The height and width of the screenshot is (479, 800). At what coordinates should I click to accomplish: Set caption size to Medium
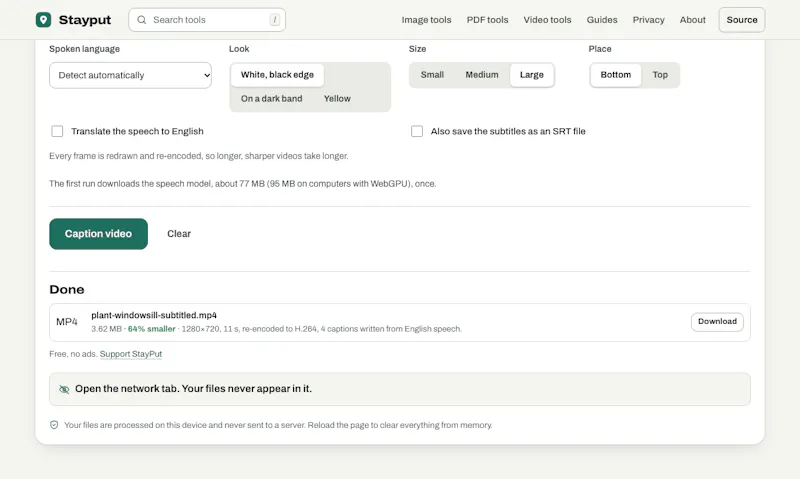click(x=482, y=75)
